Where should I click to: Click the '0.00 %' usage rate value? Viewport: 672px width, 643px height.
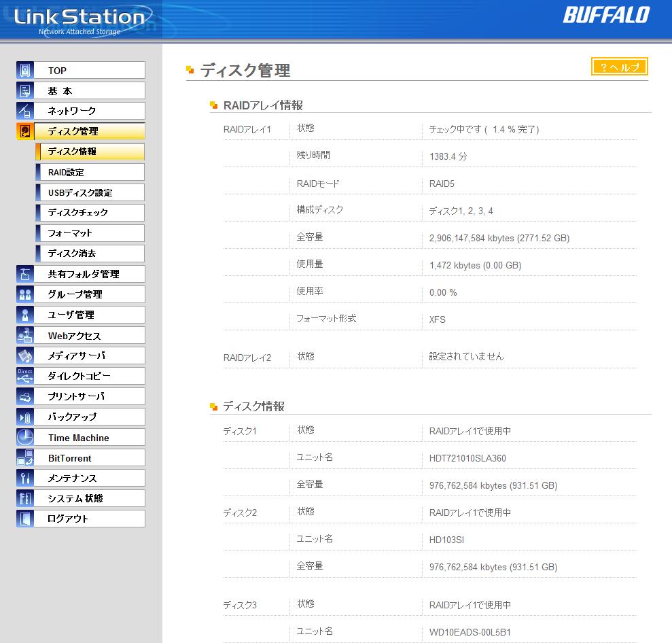coord(443,292)
